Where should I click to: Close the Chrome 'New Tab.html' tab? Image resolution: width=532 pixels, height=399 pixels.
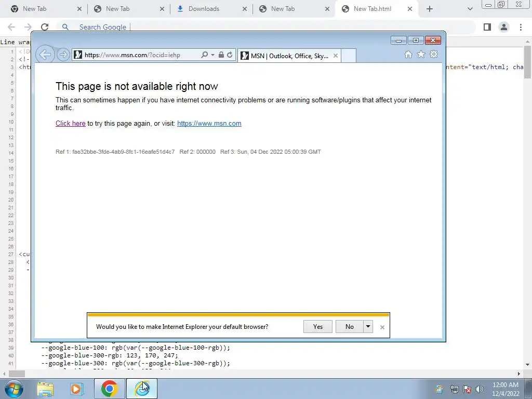click(x=410, y=9)
